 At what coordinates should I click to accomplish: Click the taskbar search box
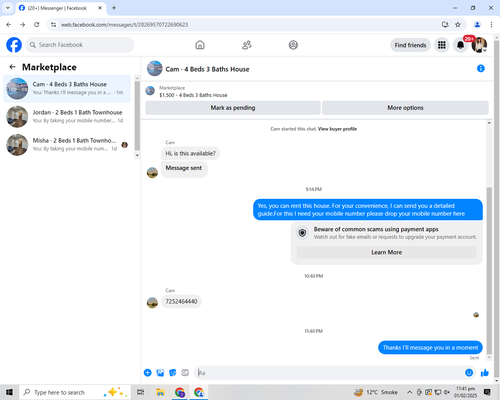tap(76, 392)
